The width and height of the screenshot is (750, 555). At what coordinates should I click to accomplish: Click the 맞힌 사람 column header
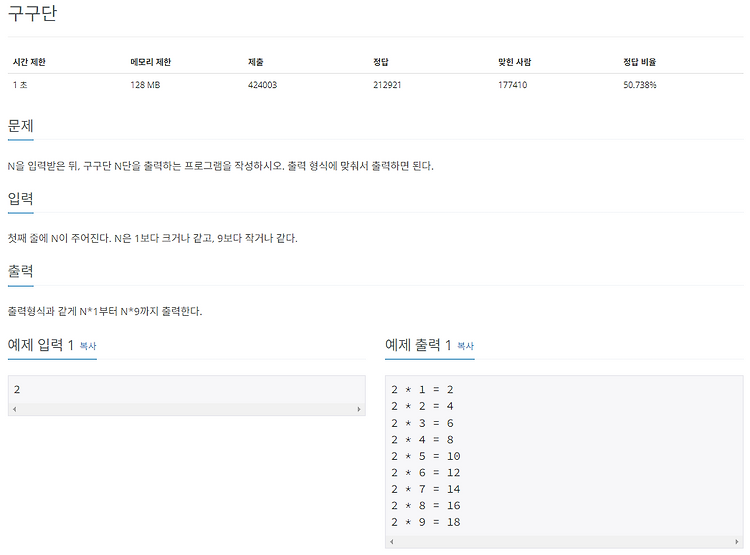pos(515,62)
